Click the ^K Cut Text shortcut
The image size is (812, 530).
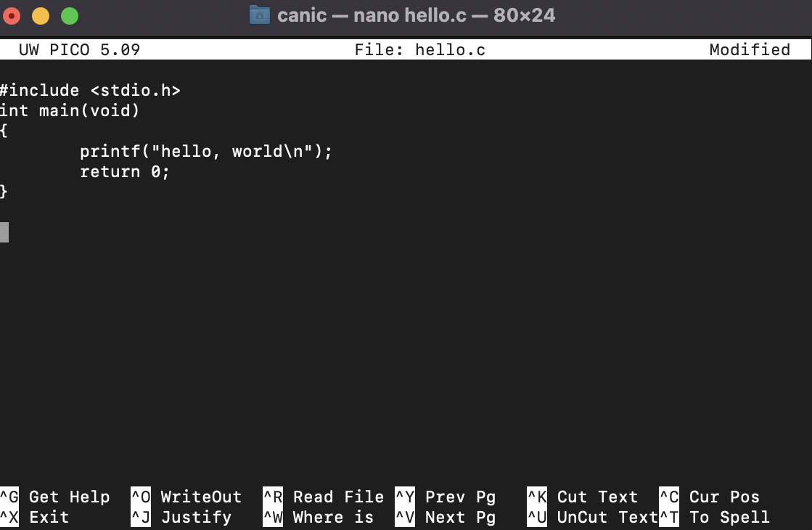point(583,497)
